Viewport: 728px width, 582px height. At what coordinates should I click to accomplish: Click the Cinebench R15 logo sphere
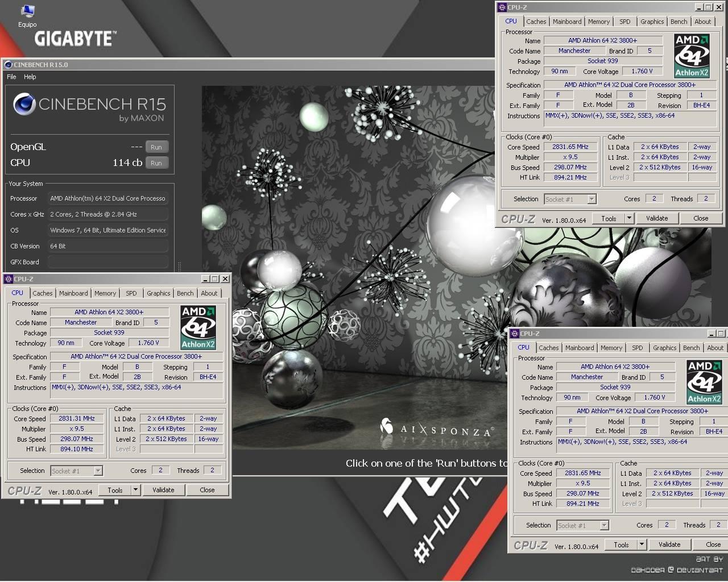[24, 105]
